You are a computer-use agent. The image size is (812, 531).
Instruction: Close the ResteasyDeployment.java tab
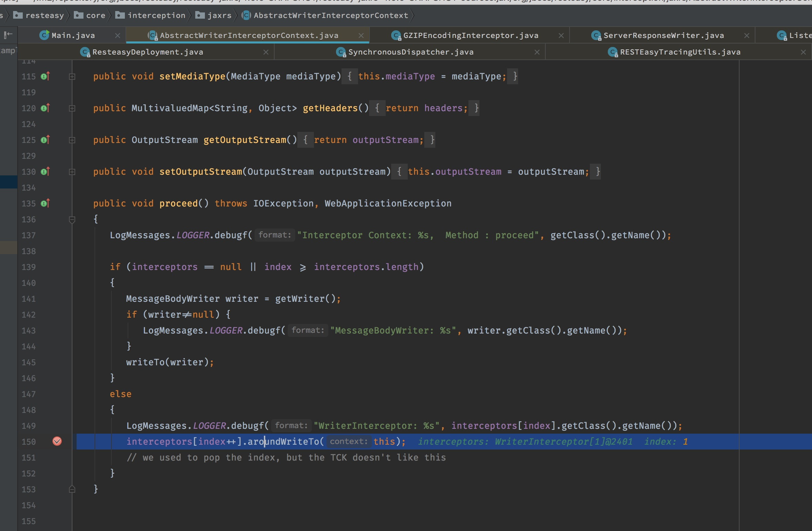[266, 52]
